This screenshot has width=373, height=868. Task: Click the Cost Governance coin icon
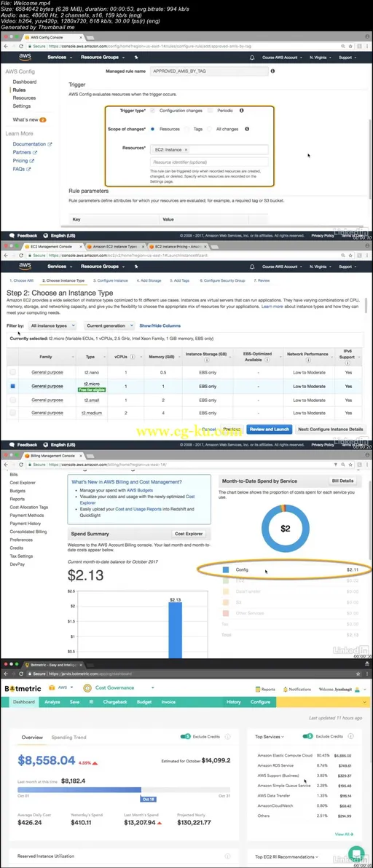pos(87,688)
